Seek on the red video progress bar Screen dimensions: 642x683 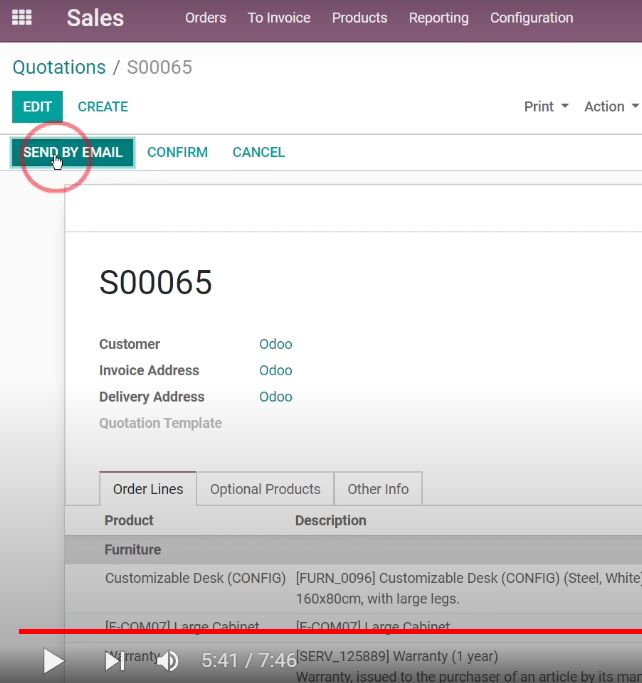coord(330,631)
